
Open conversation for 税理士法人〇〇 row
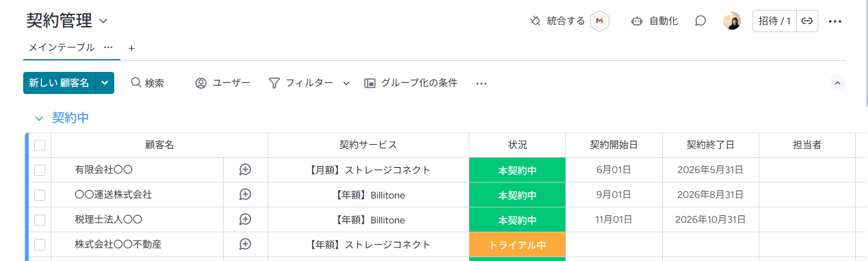[245, 220]
